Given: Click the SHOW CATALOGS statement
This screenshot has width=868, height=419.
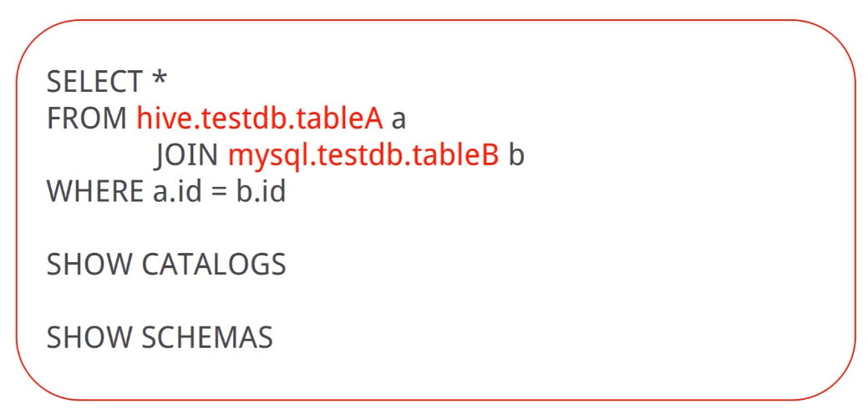Looking at the screenshot, I should pos(166,265).
